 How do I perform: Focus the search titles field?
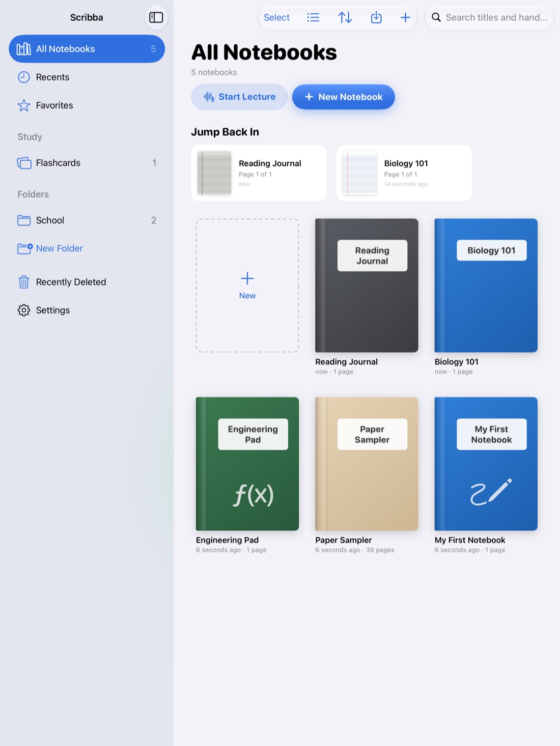(x=489, y=17)
